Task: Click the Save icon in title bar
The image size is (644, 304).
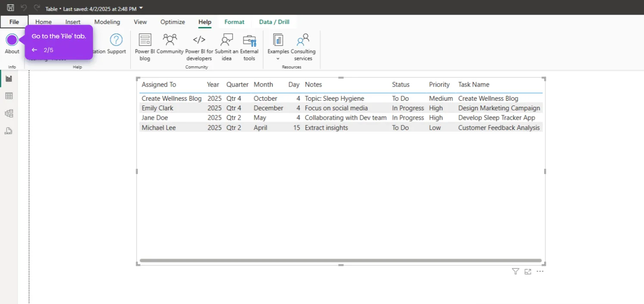Action: click(x=11, y=8)
